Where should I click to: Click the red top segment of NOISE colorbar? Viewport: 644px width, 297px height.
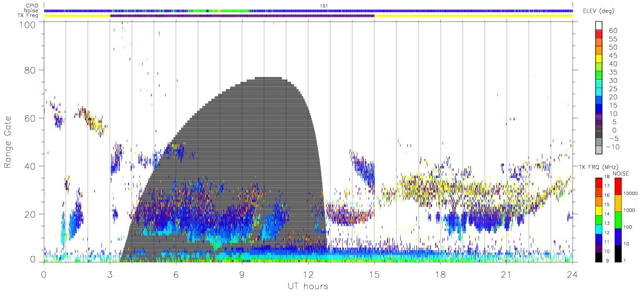pos(617,185)
